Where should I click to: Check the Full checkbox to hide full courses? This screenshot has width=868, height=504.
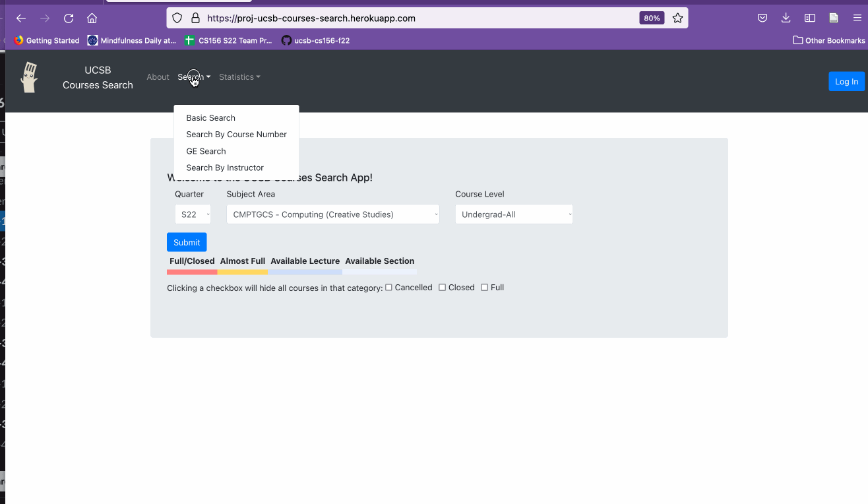[485, 287]
